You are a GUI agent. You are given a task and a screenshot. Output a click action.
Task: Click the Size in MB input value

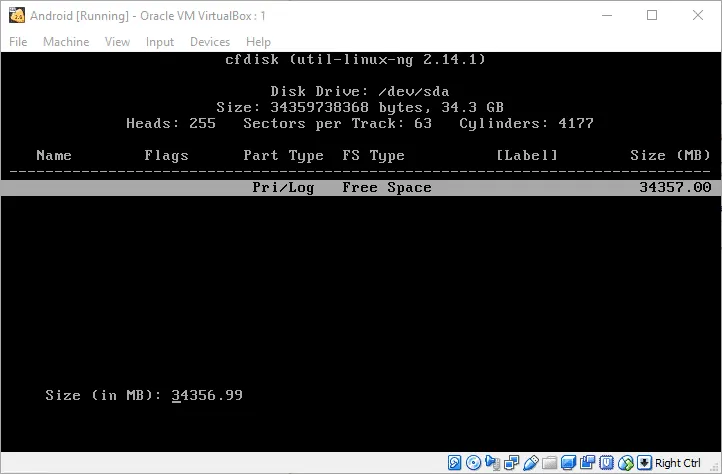pyautogui.click(x=207, y=395)
